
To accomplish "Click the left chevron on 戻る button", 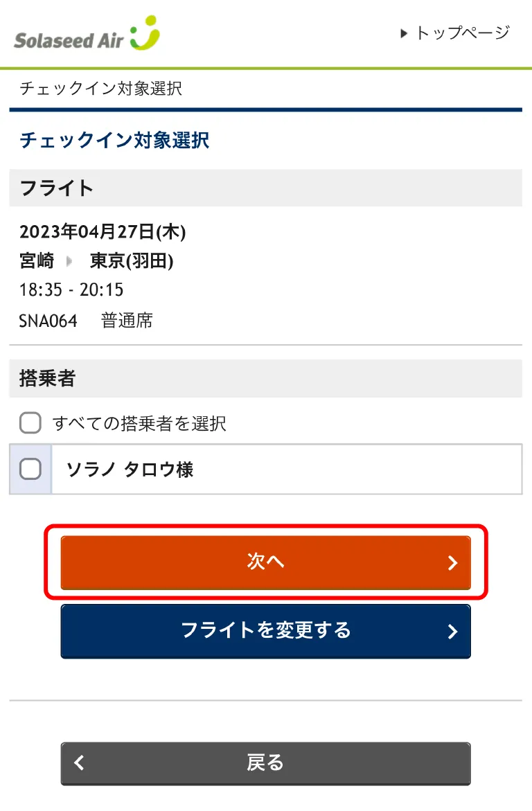I will pos(80,763).
